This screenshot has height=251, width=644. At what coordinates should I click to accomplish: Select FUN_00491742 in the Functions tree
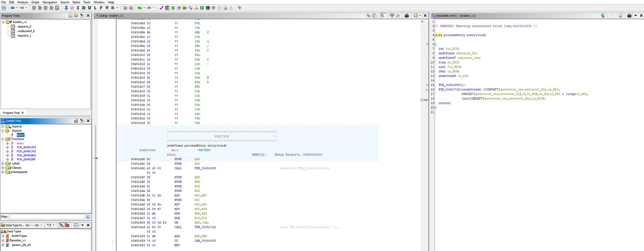pyautogui.click(x=26, y=151)
